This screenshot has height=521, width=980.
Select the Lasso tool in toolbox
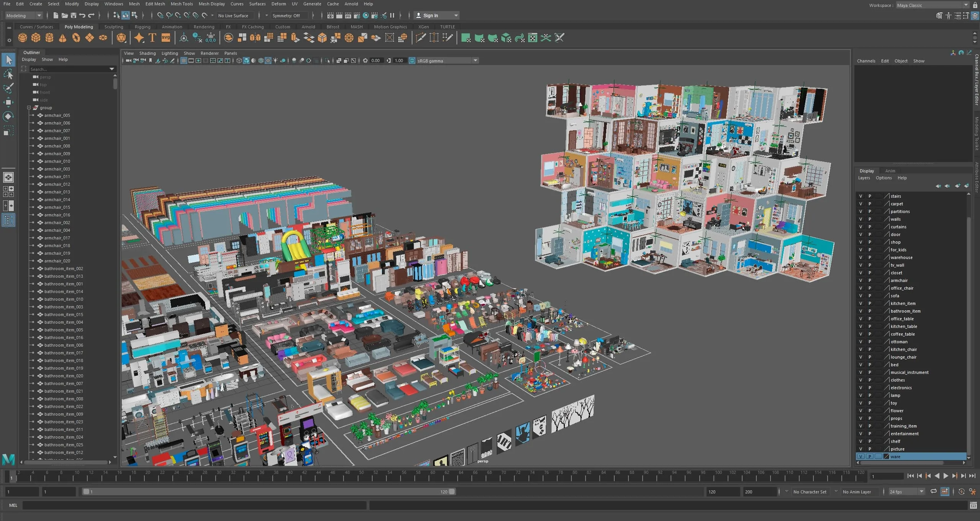(x=8, y=74)
